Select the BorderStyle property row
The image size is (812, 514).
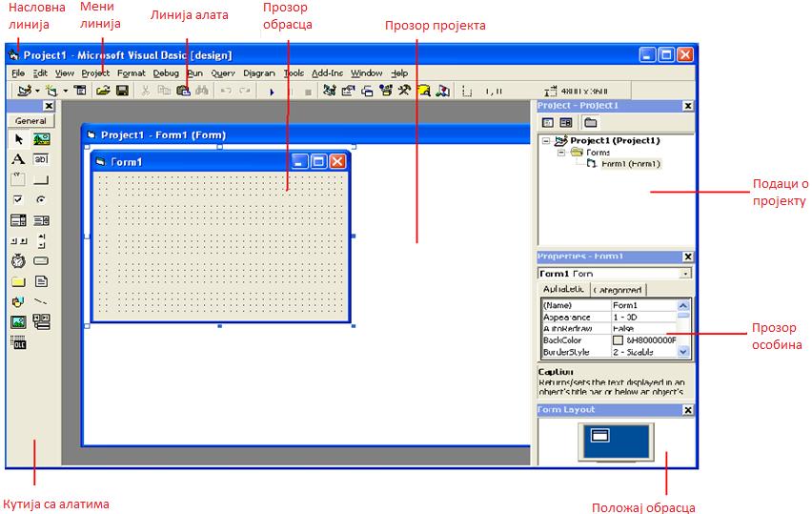tap(609, 352)
